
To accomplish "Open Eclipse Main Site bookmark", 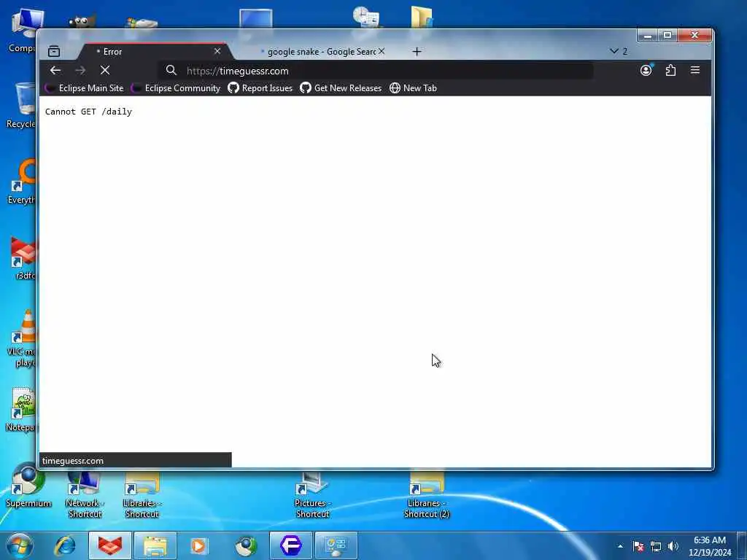I will pos(84,88).
